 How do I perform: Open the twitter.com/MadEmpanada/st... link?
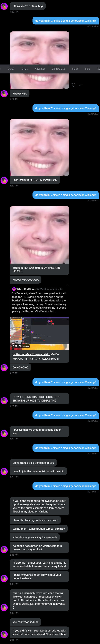tap(31, 354)
